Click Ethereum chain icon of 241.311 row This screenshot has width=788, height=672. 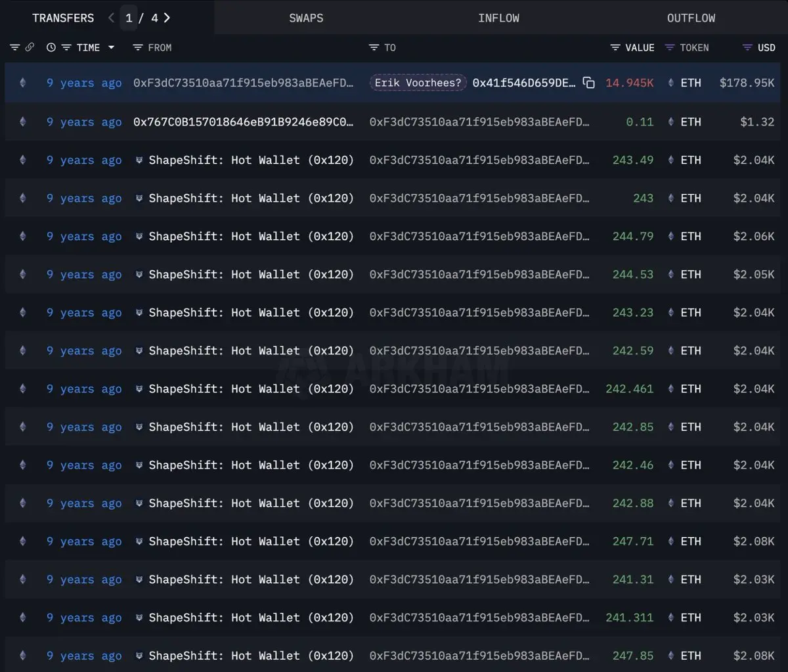(23, 618)
